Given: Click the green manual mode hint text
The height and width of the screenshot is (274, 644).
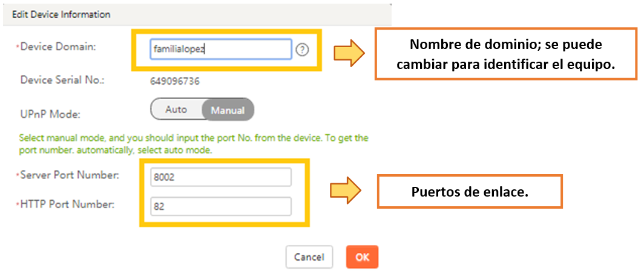Looking at the screenshot, I should [x=194, y=144].
